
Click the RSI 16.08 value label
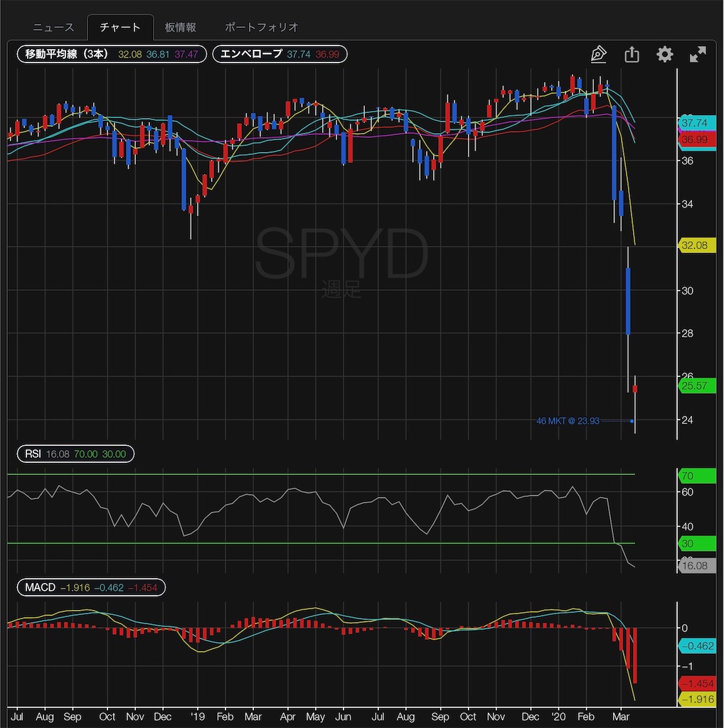coord(697,565)
